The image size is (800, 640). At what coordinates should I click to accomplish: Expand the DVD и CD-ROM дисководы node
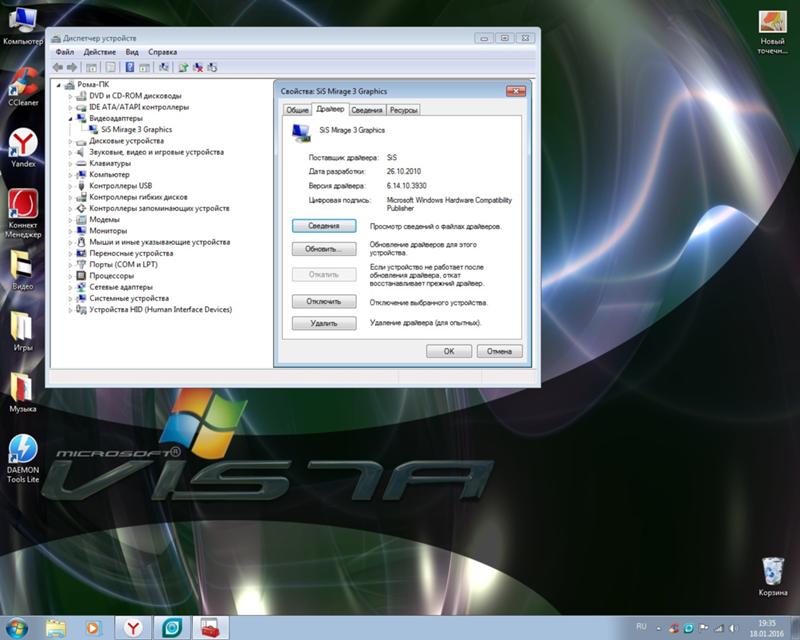coord(71,95)
